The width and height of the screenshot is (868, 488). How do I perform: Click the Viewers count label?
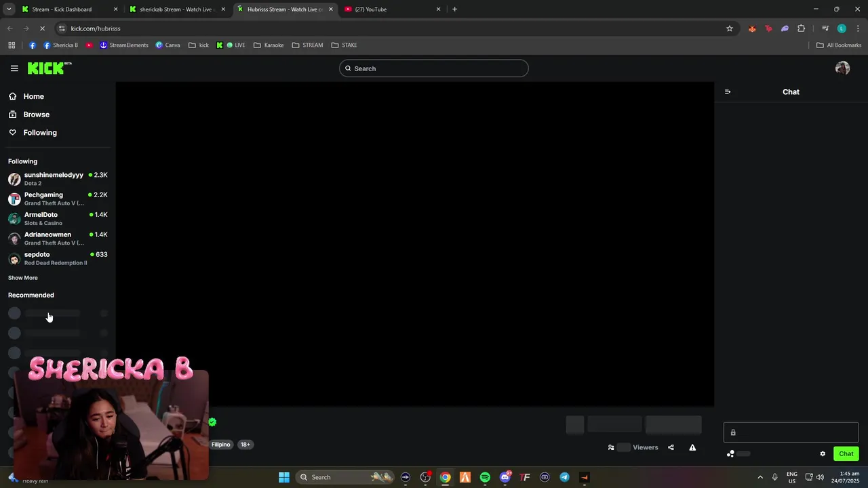646,447
